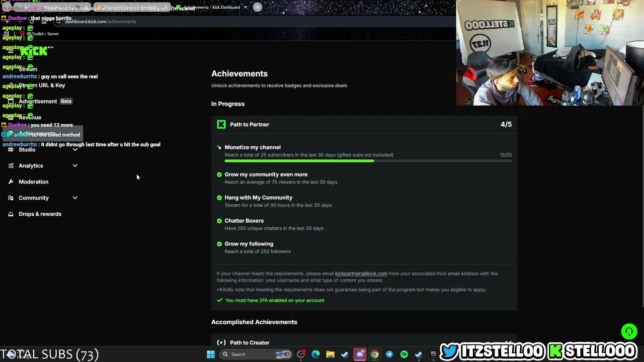This screenshot has height=362, width=644.
Task: Click the Hang with My Community title
Action: pos(259,198)
